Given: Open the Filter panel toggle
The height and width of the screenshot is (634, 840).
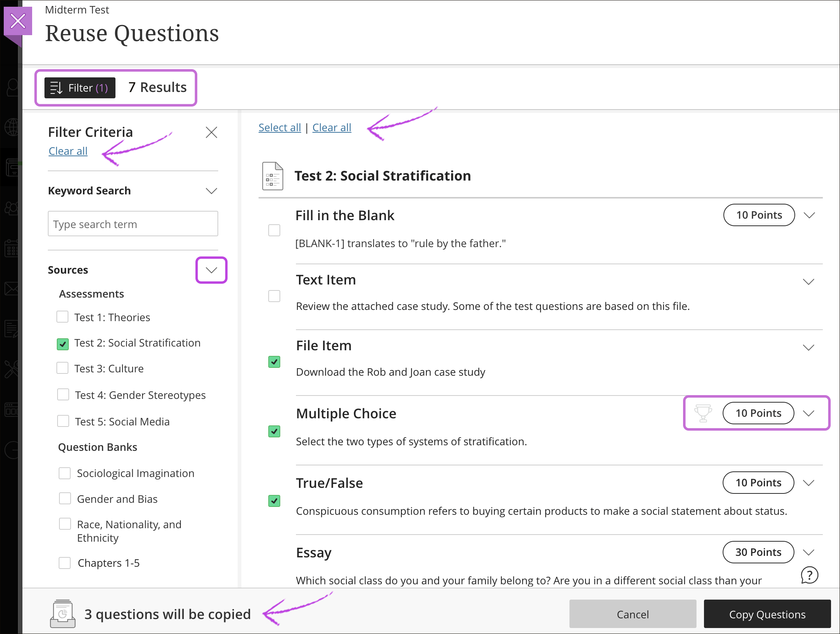Looking at the screenshot, I should pyautogui.click(x=79, y=88).
